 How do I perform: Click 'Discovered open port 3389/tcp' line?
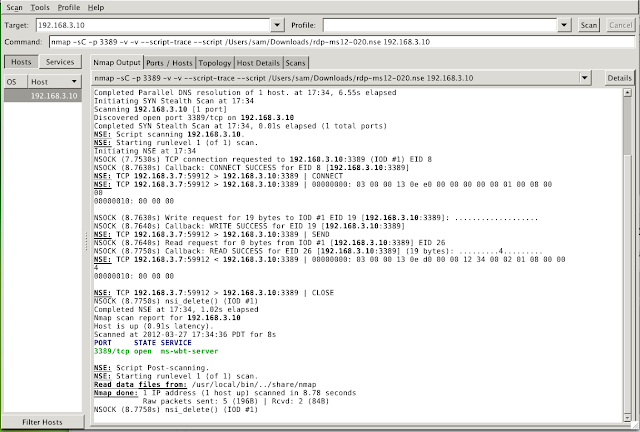[x=193, y=118]
